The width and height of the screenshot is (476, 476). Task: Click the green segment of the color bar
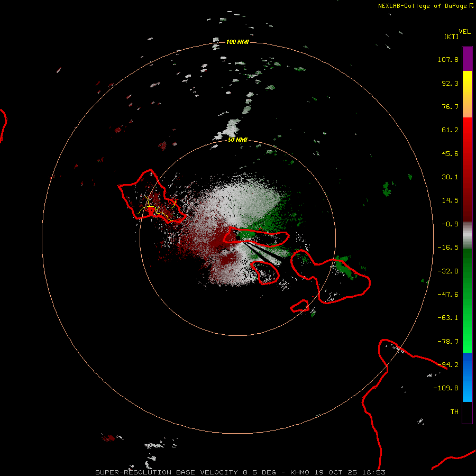click(x=467, y=300)
